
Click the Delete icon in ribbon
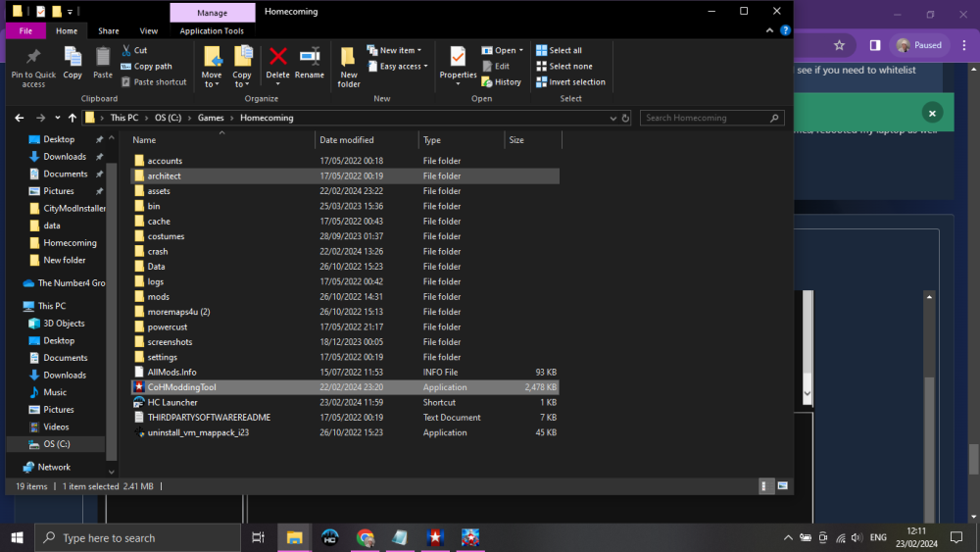coord(277,61)
